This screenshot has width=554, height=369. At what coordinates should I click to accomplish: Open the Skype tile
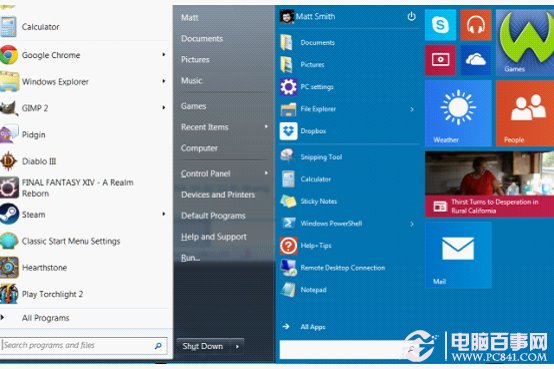[x=440, y=25]
